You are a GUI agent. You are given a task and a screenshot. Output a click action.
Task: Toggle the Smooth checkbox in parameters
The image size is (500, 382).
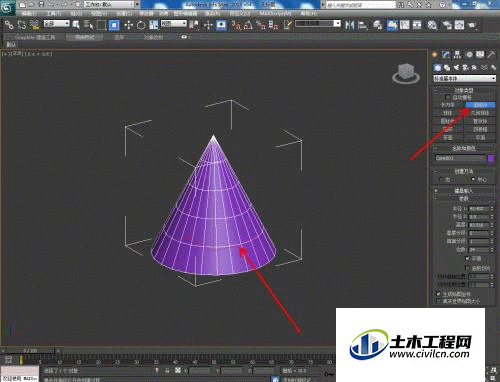[x=467, y=258]
